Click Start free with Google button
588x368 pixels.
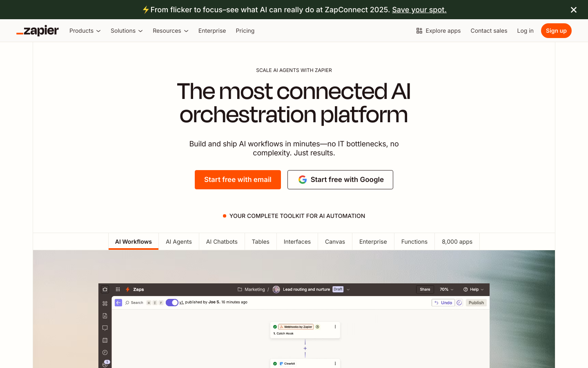click(x=340, y=180)
